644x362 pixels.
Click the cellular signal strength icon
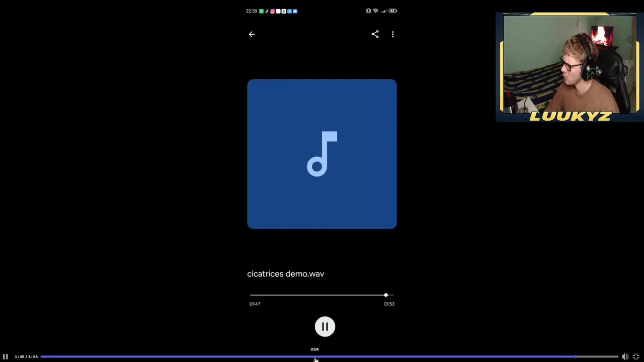click(x=384, y=11)
